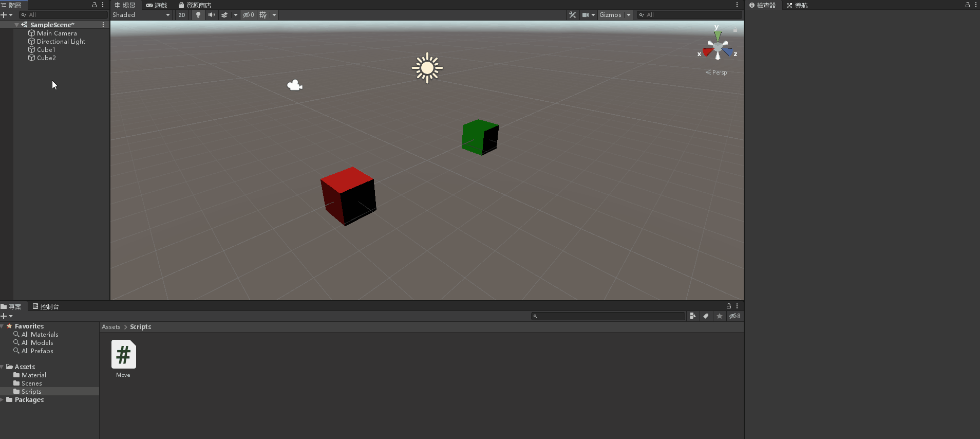Click the green Y axis cone on the orientation gizmo
This screenshot has height=439, width=980.
tap(717, 35)
